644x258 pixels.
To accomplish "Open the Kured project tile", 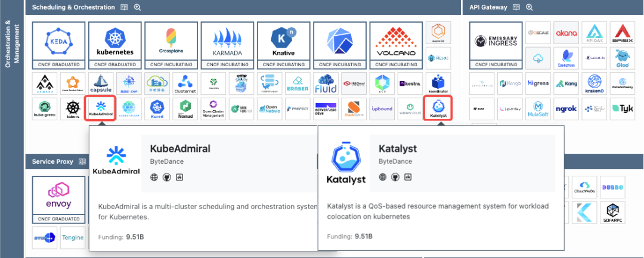I will click(x=157, y=108).
